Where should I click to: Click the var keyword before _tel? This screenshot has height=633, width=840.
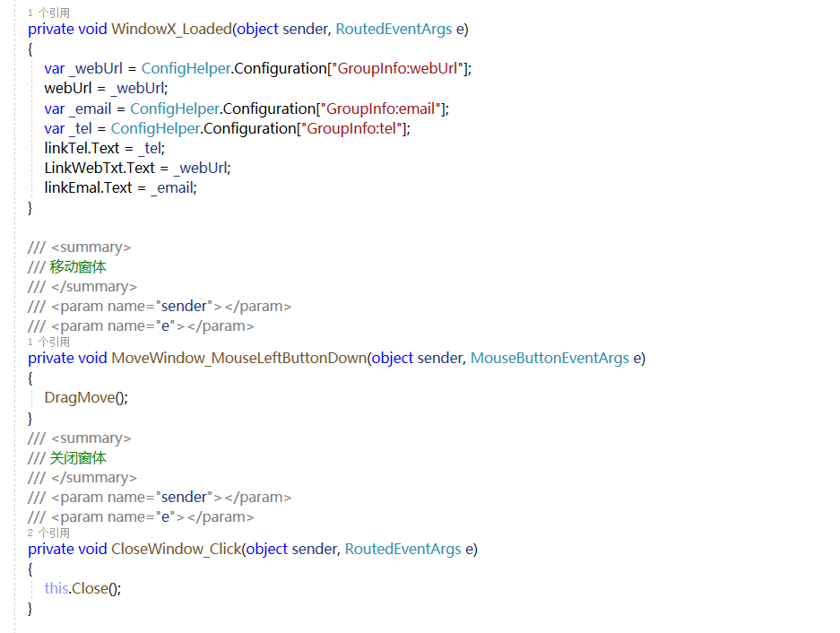(55, 128)
